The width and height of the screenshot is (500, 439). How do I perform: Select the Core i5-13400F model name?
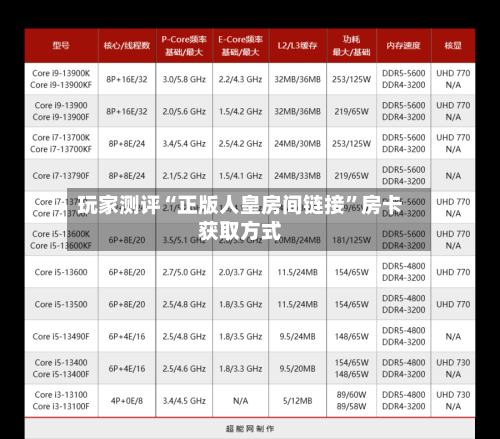pyautogui.click(x=61, y=374)
